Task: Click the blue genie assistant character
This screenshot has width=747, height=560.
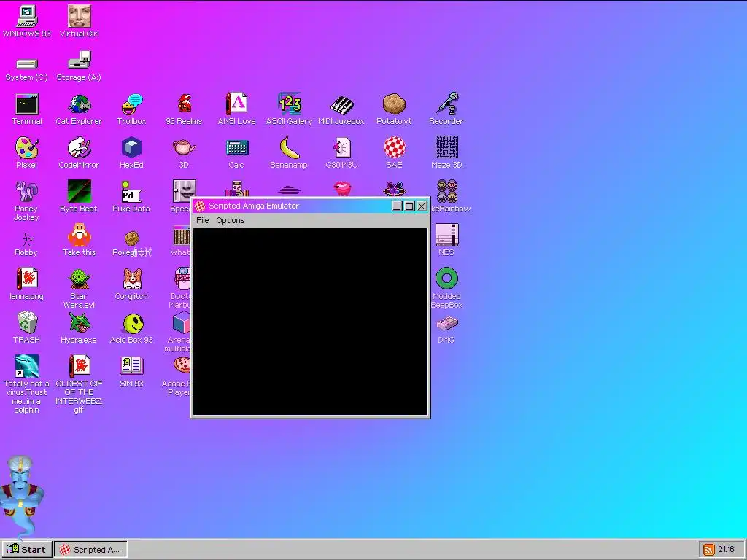Action: pos(21,497)
